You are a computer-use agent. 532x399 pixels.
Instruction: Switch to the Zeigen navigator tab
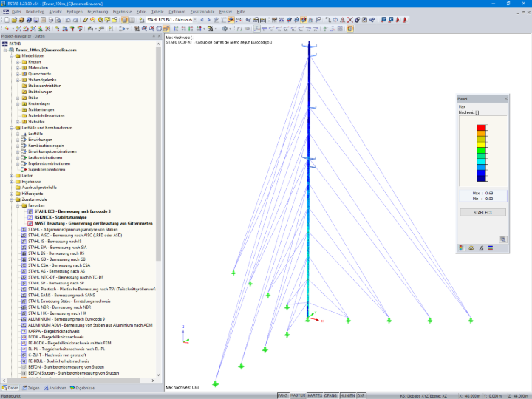pyautogui.click(x=31, y=388)
